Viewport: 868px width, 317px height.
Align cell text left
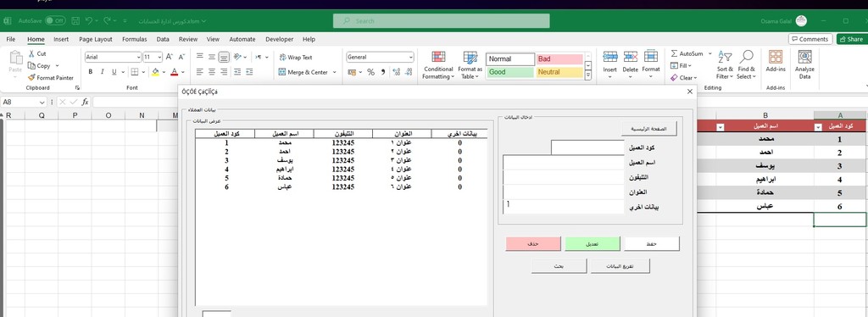coord(199,72)
